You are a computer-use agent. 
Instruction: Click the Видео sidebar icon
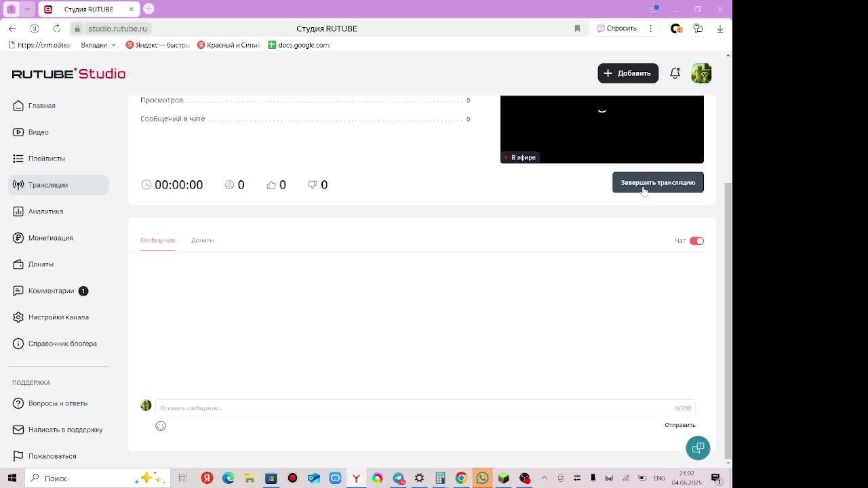point(18,132)
